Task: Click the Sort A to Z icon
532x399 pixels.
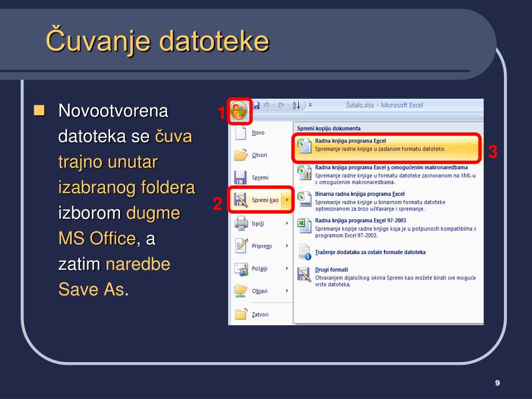Action: (296, 105)
